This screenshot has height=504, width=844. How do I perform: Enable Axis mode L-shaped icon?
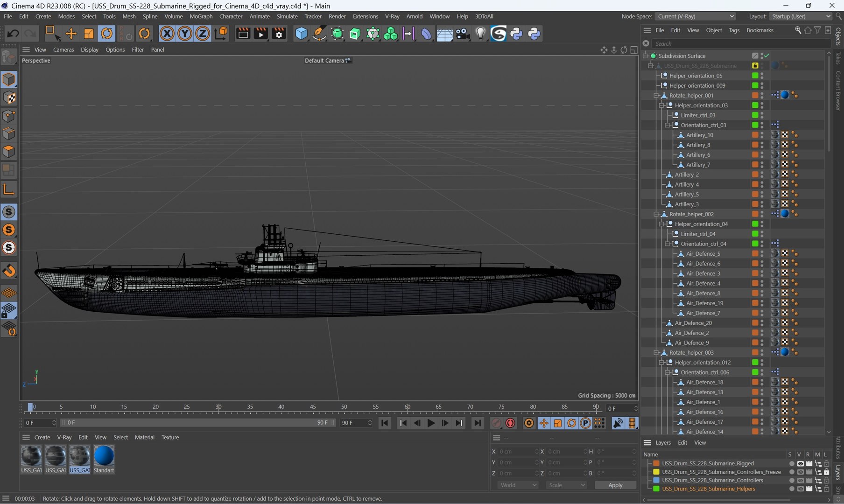pyautogui.click(x=9, y=189)
